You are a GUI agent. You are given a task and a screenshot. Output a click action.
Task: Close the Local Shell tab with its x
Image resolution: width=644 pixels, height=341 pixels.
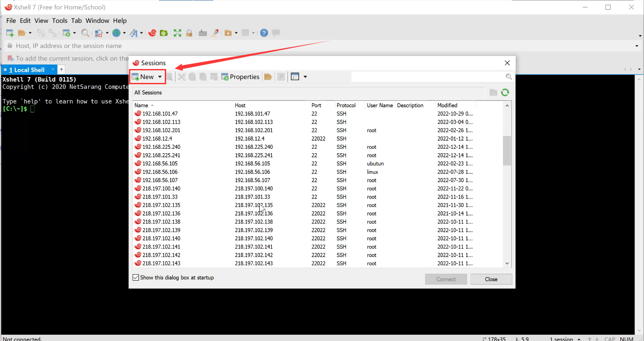[53, 69]
